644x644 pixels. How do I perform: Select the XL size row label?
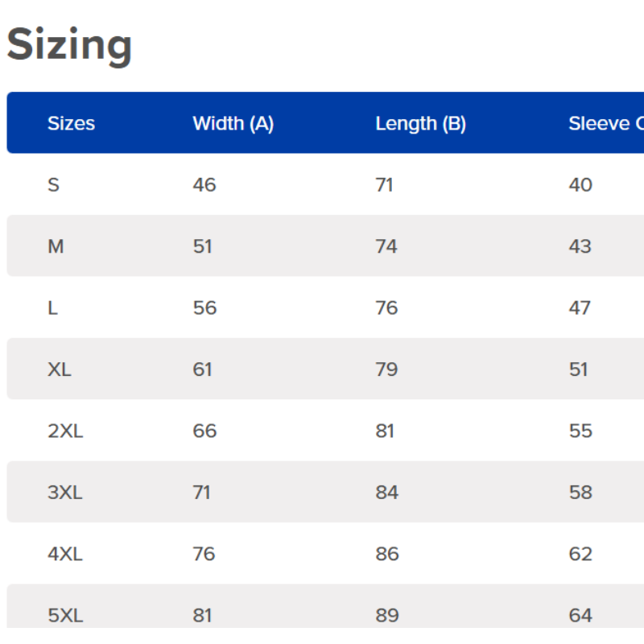pyautogui.click(x=60, y=369)
